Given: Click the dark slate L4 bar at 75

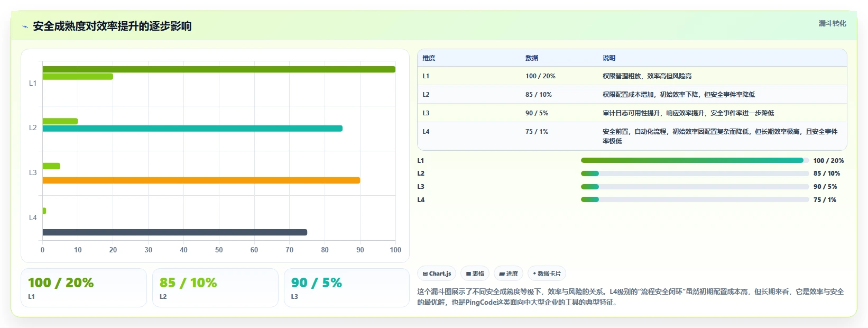Looking at the screenshot, I should [x=175, y=232].
